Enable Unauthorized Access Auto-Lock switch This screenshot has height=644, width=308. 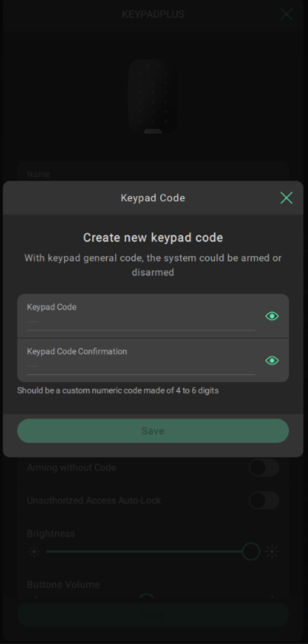point(264,501)
